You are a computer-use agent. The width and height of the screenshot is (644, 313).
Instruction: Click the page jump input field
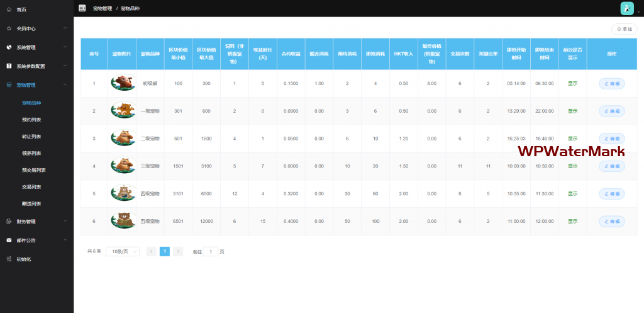[x=211, y=251]
